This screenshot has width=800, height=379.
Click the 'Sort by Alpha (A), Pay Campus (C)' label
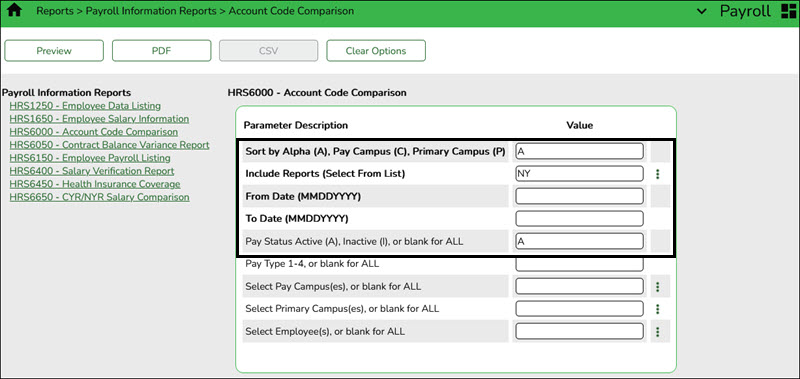pos(376,151)
